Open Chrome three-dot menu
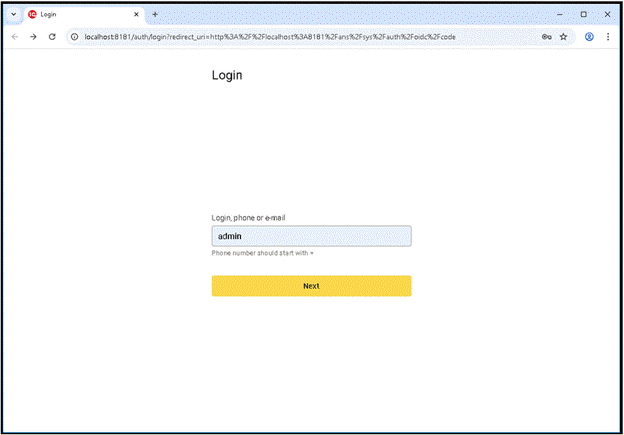This screenshot has width=624, height=435. tap(608, 37)
